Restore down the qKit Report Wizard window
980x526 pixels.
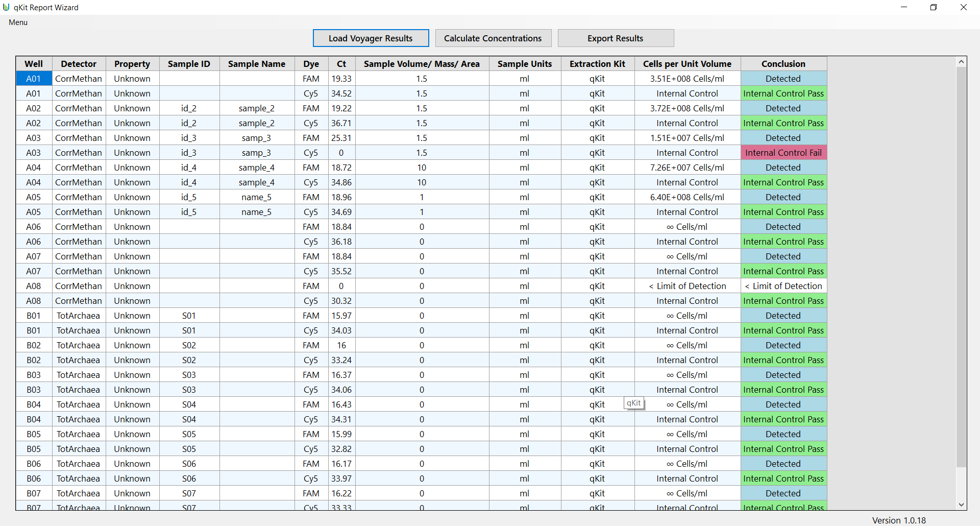click(x=934, y=7)
